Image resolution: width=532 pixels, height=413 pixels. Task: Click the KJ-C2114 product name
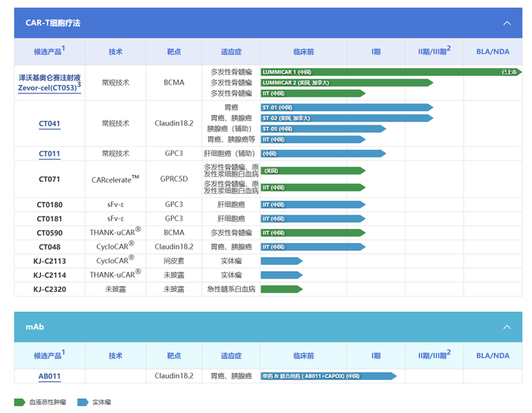(49, 275)
